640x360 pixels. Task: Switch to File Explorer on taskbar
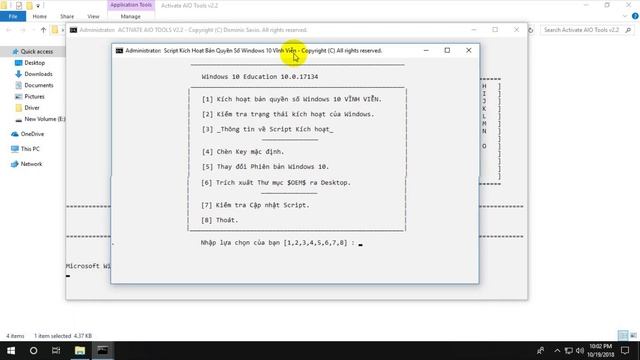click(80, 351)
